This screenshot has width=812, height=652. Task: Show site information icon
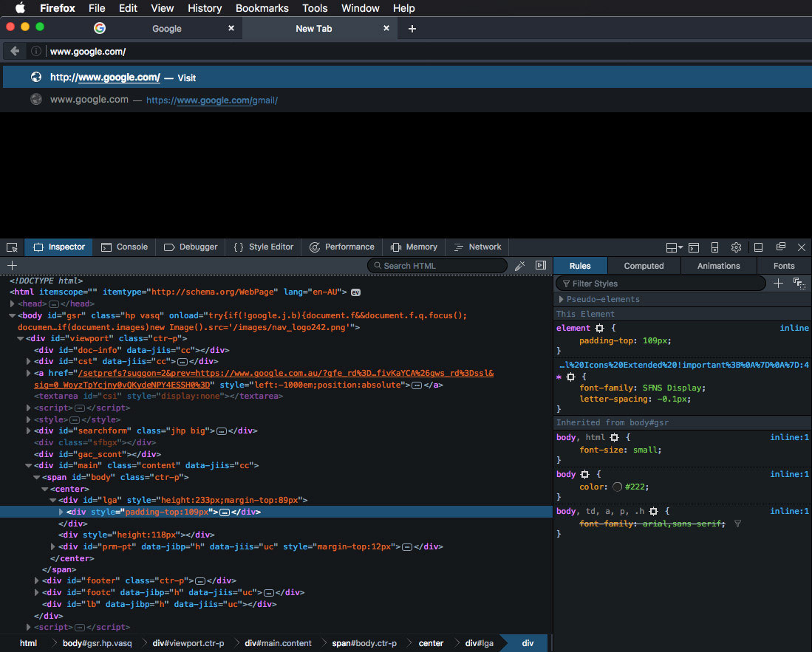point(35,51)
